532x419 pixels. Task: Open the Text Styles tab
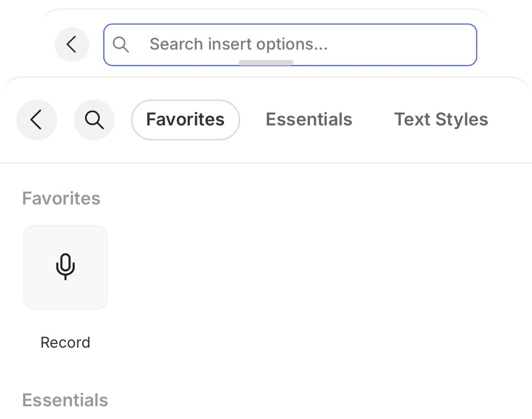[x=441, y=120]
